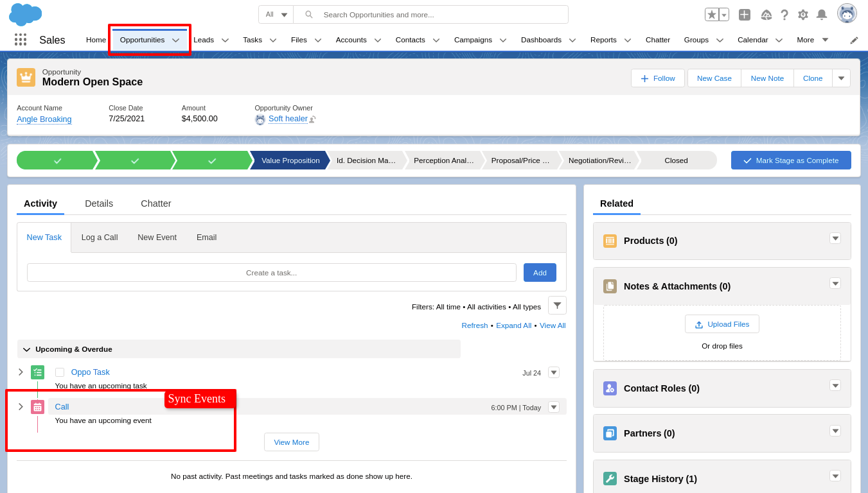This screenshot has width=868, height=493.
Task: Mark the Oppo Task checkbox complete
Action: pyautogui.click(x=60, y=372)
